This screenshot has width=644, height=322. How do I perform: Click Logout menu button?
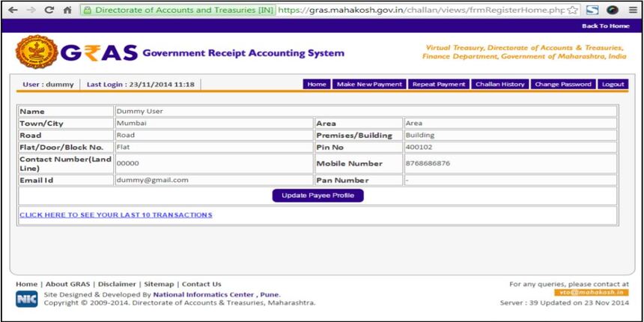(x=613, y=84)
